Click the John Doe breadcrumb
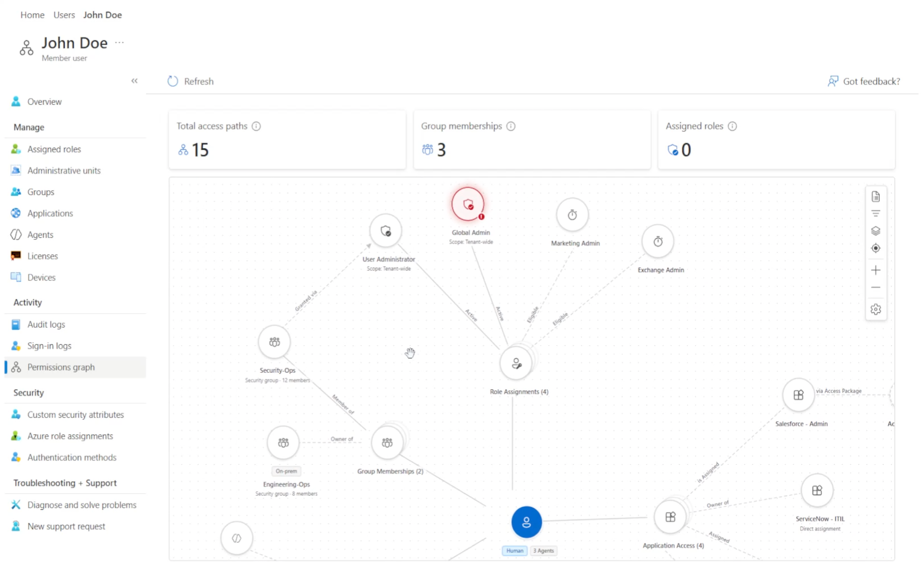This screenshot has width=924, height=579. click(102, 15)
